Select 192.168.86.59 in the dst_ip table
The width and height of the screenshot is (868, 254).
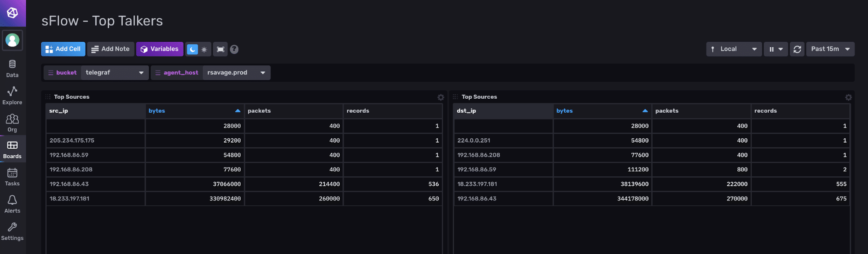point(477,170)
